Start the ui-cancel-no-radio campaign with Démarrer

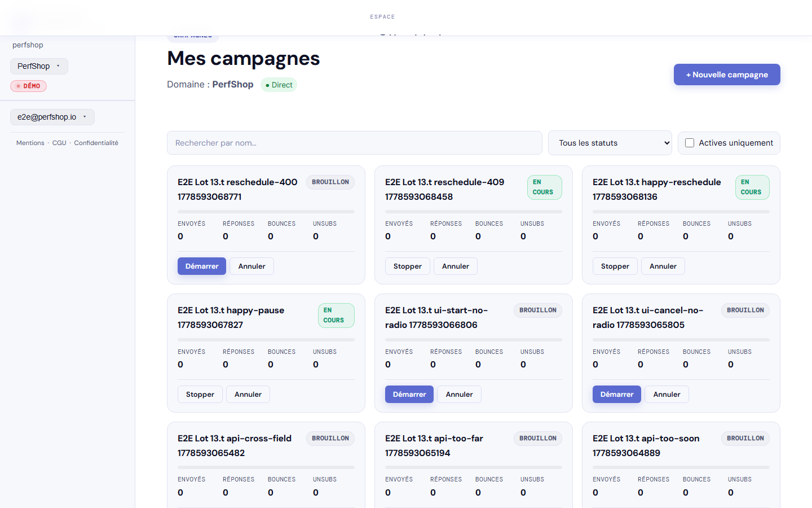click(x=617, y=395)
